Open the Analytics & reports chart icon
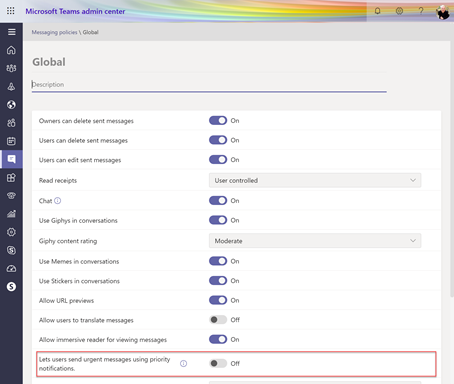Image resolution: width=454 pixels, height=384 pixels. point(11,214)
